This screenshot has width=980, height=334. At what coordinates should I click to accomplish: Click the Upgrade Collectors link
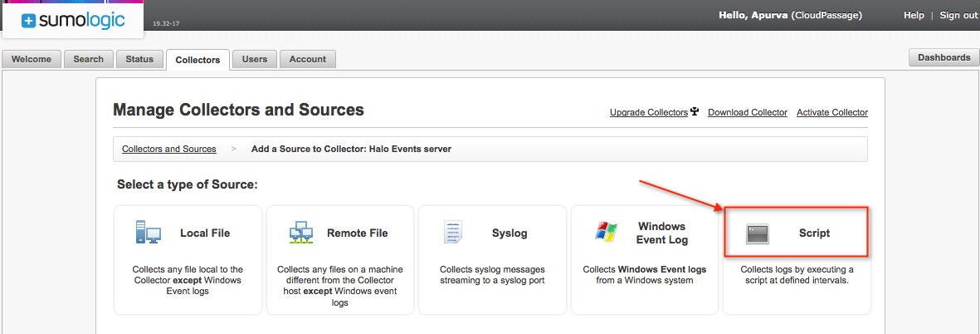[x=649, y=113]
